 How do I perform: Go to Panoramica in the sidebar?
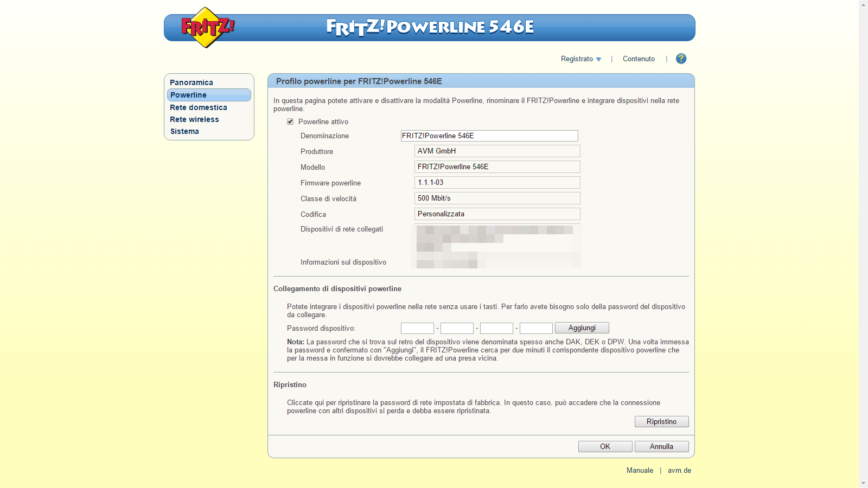click(x=192, y=82)
